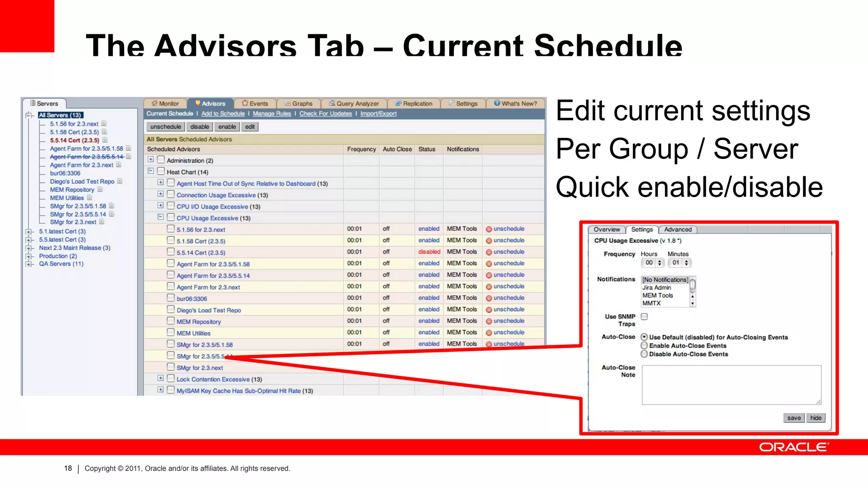This screenshot has height=488, width=868.
Task: Click red unschedule icon in MEM Utilities row
Action: point(489,333)
